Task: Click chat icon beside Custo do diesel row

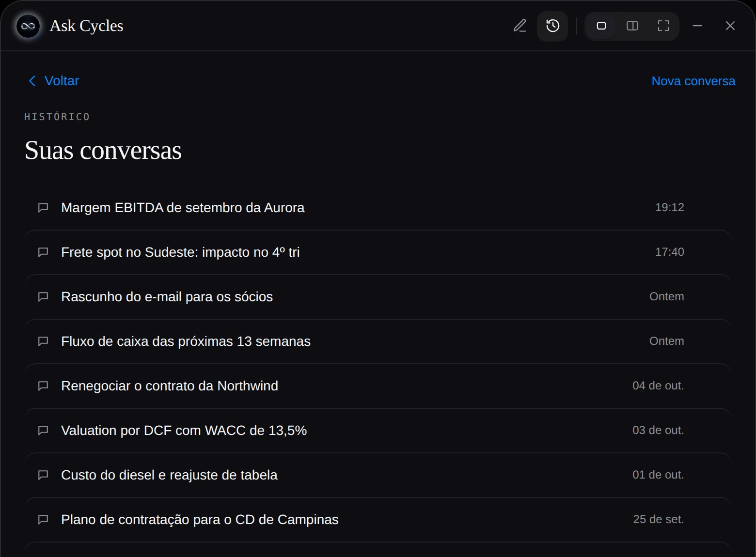Action: [43, 475]
